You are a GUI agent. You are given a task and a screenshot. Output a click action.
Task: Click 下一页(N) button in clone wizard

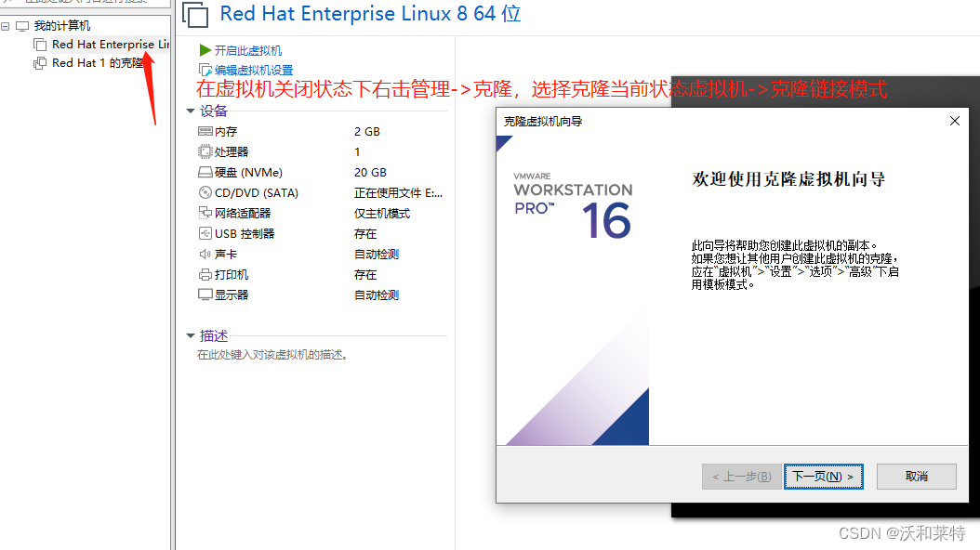point(824,477)
